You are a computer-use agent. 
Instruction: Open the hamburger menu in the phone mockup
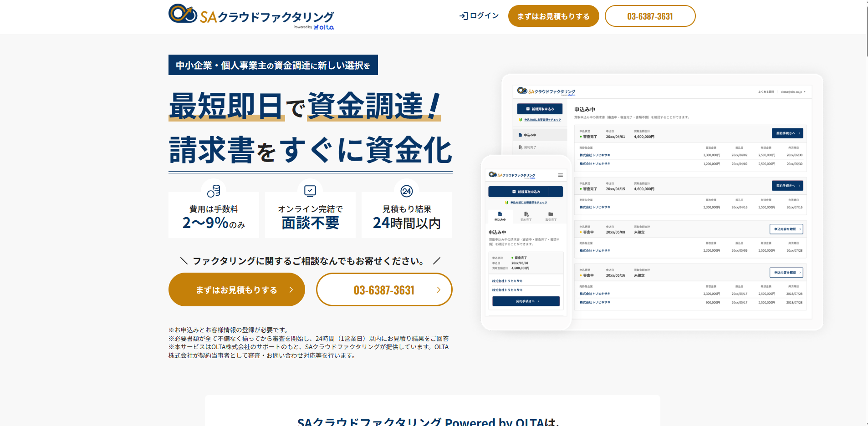(561, 175)
